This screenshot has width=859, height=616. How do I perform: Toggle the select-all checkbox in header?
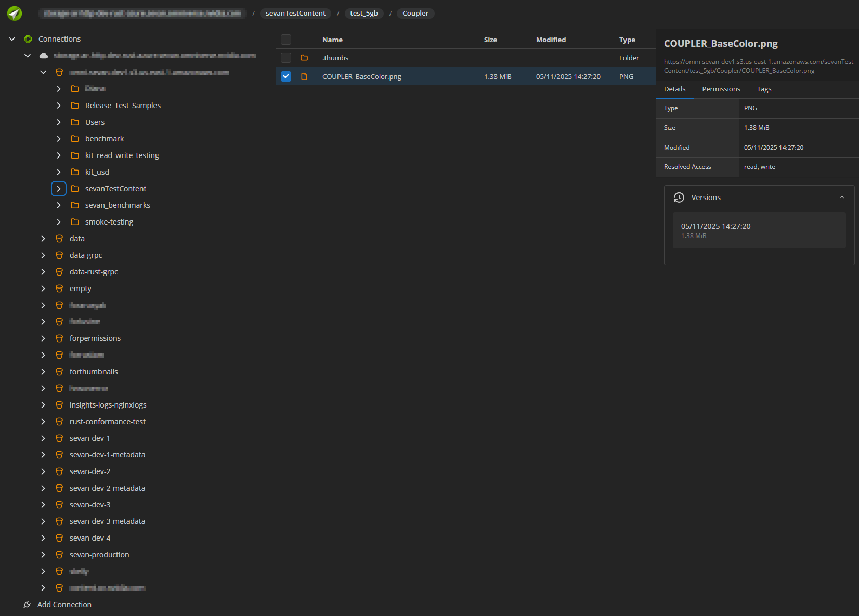[x=286, y=40]
